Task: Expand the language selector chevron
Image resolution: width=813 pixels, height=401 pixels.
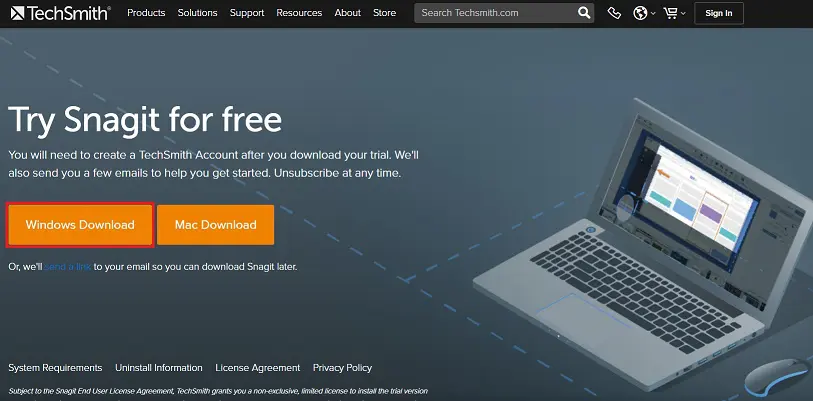Action: coord(653,14)
